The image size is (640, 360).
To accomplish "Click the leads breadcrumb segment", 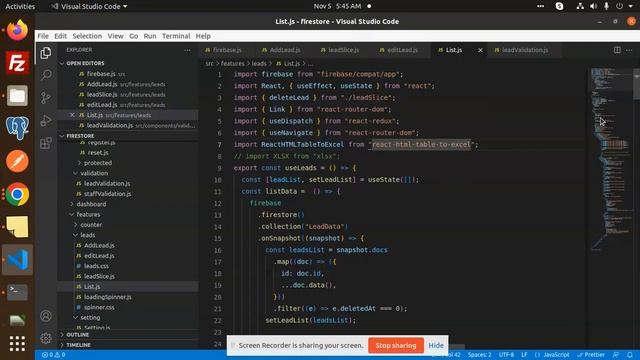I will tap(259, 64).
